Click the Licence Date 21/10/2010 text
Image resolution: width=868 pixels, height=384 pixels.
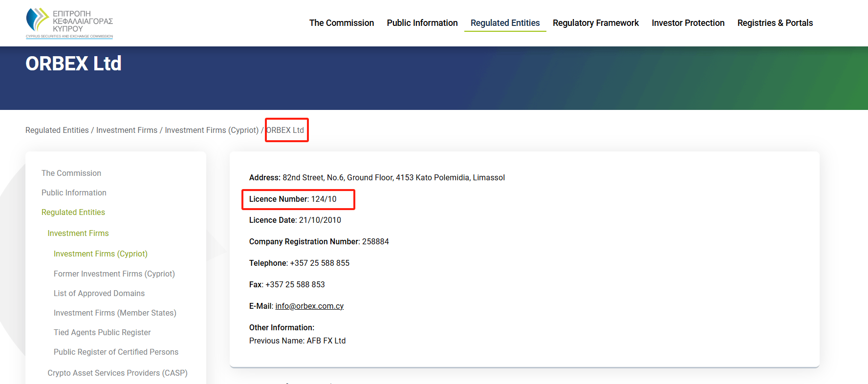(x=295, y=220)
